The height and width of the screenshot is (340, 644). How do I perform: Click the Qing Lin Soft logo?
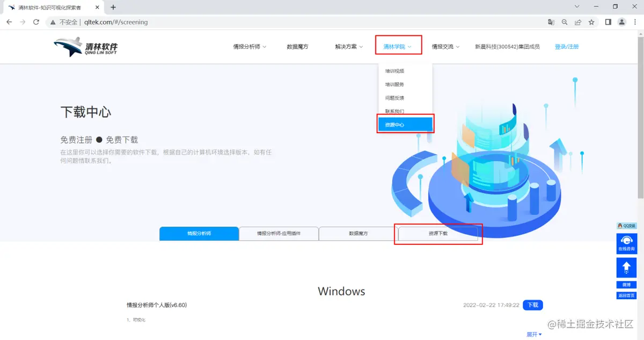coord(86,47)
